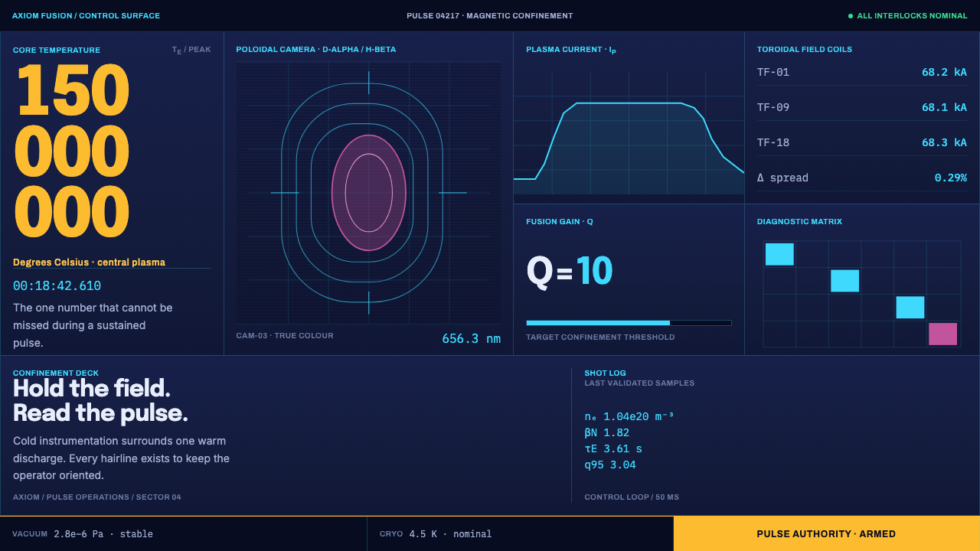This screenshot has height=551, width=980.
Task: Click the "Hold the field. Read the pulse." heading
Action: coord(100,400)
